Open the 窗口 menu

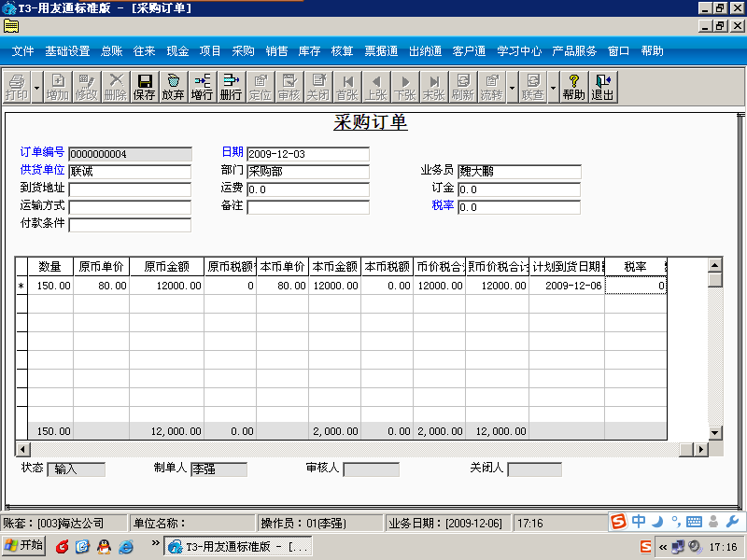[619, 51]
